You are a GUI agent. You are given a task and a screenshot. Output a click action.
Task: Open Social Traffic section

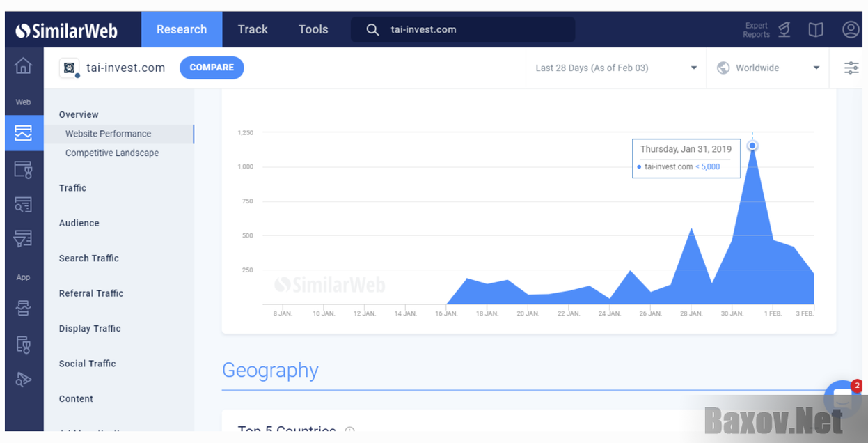pos(88,364)
